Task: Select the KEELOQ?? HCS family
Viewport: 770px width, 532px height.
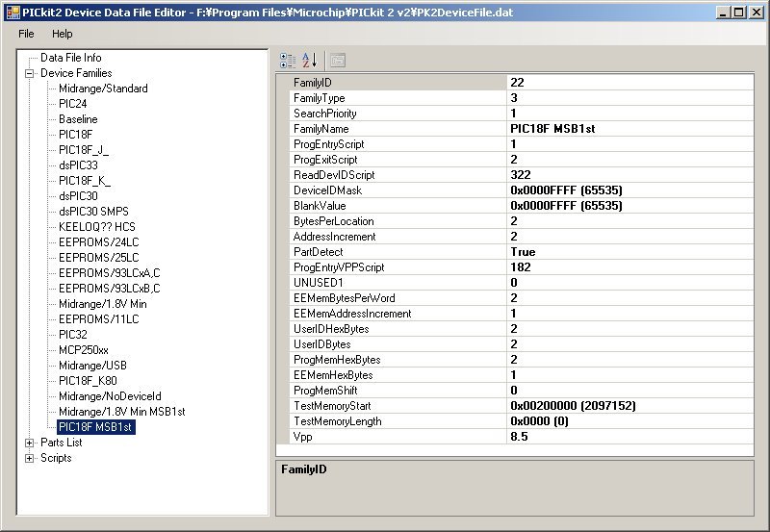Action: [97, 227]
